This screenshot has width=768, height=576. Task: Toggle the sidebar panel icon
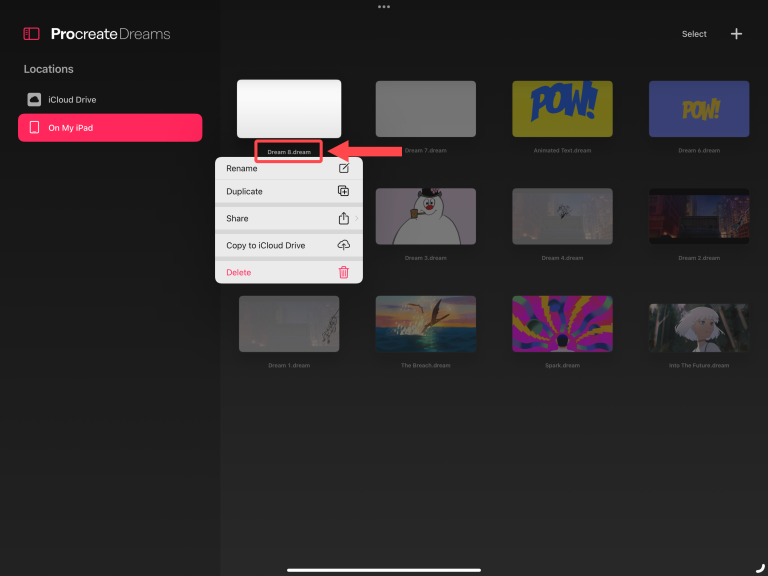click(x=31, y=34)
